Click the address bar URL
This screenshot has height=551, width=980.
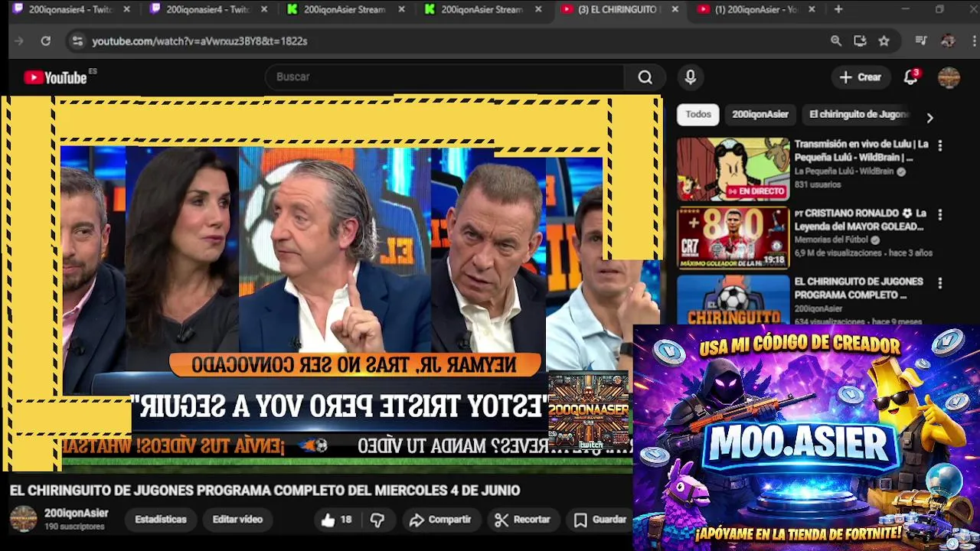pyautogui.click(x=200, y=41)
